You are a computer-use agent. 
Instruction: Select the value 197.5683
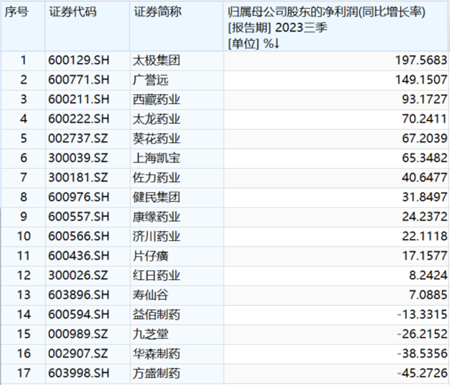click(421, 60)
